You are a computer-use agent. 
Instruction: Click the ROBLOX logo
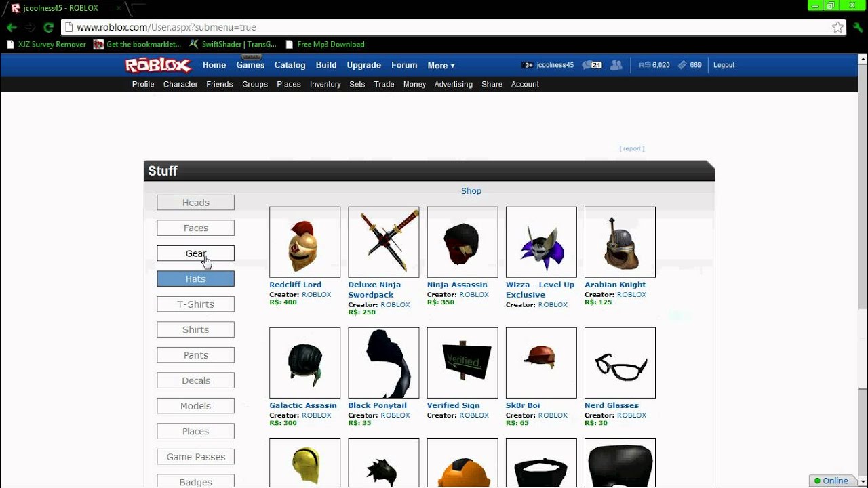[x=157, y=65]
